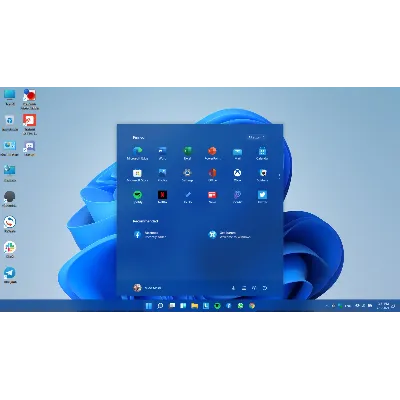Viewport: 400px width, 400px height.
Task: Select the Telegram desktop shortcut
Action: tap(10, 275)
